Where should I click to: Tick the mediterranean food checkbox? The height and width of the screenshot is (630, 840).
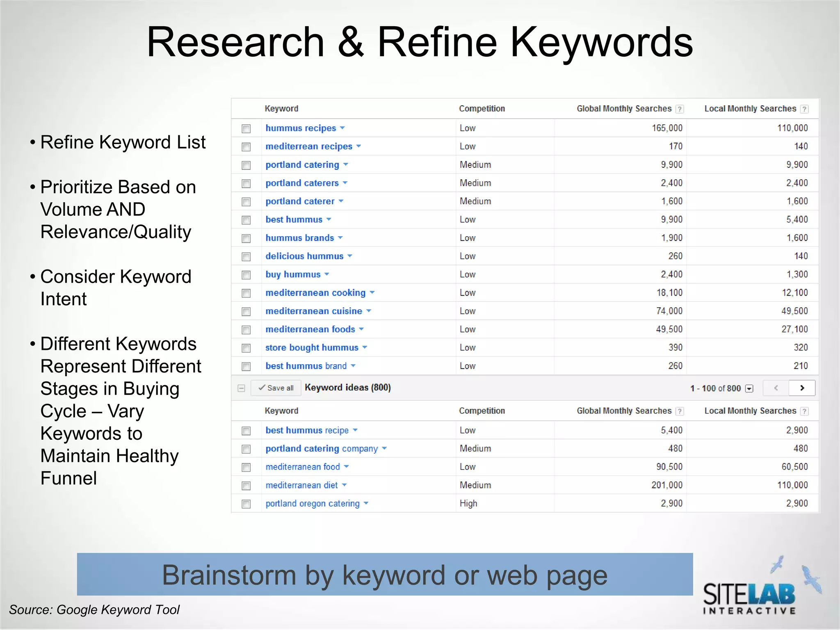pyautogui.click(x=246, y=467)
